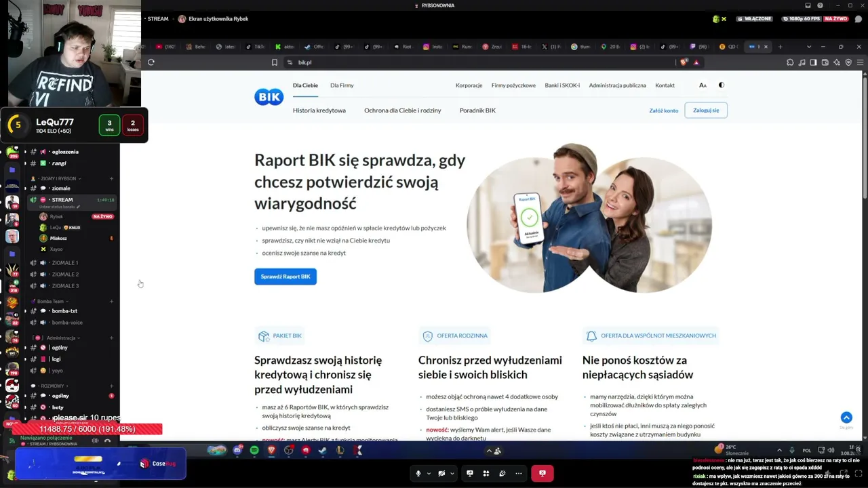Screen dimensions: 868x488
Task: Open Discord from the taskbar
Action: point(237,450)
